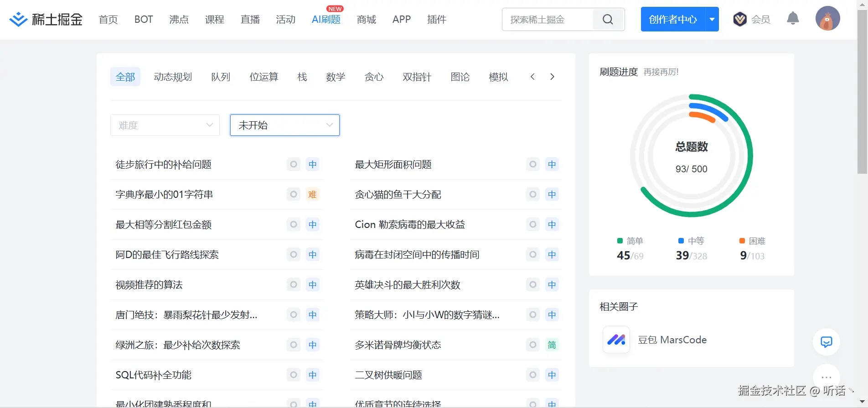This screenshot has height=408, width=868.
Task: Open 沸点 in top navigation
Action: [x=179, y=19]
